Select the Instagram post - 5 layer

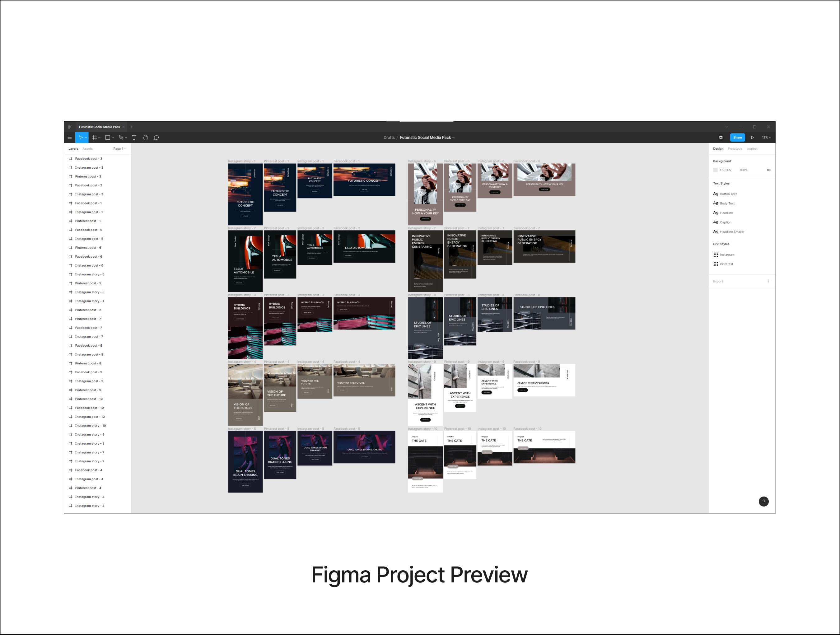98,239
